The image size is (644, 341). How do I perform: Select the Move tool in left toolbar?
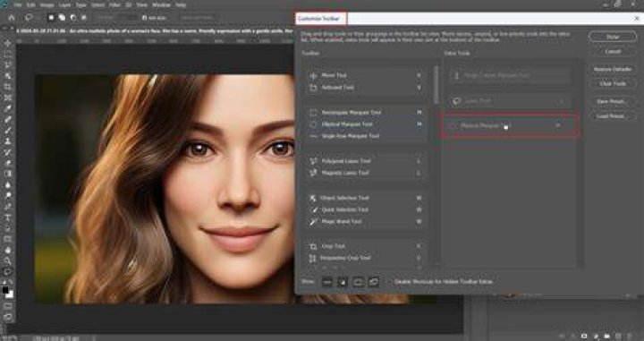point(7,43)
